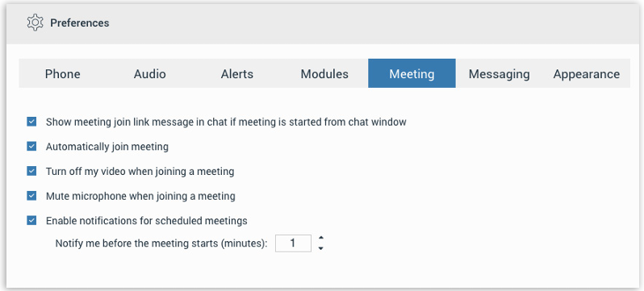644x291 pixels.
Task: Go to the Modules tab
Action: [324, 74]
